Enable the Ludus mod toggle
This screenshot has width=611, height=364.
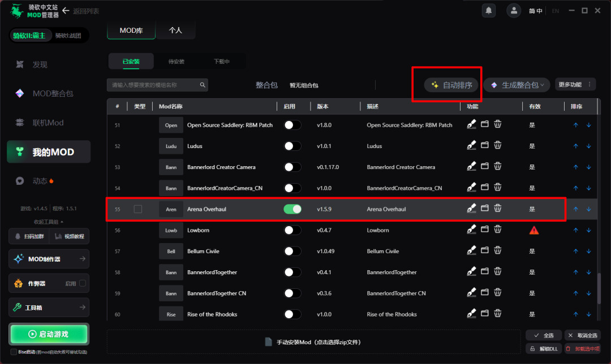[x=292, y=146]
